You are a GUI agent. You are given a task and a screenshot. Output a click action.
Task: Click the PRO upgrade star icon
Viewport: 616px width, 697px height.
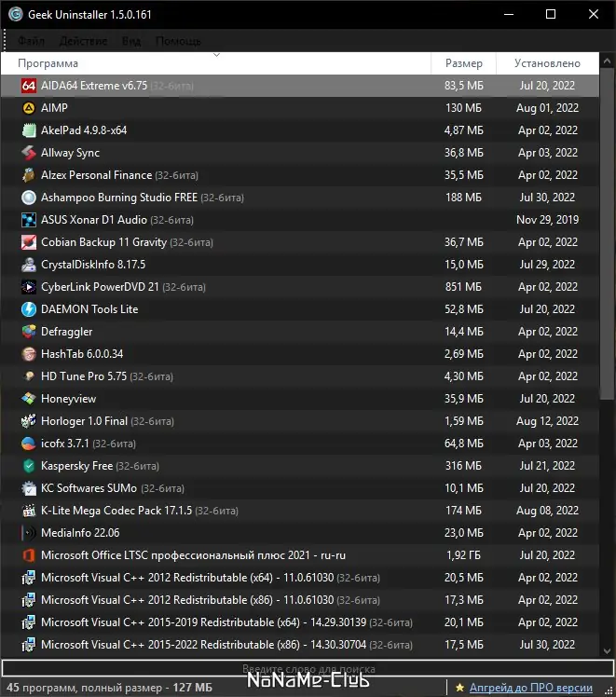point(459,688)
